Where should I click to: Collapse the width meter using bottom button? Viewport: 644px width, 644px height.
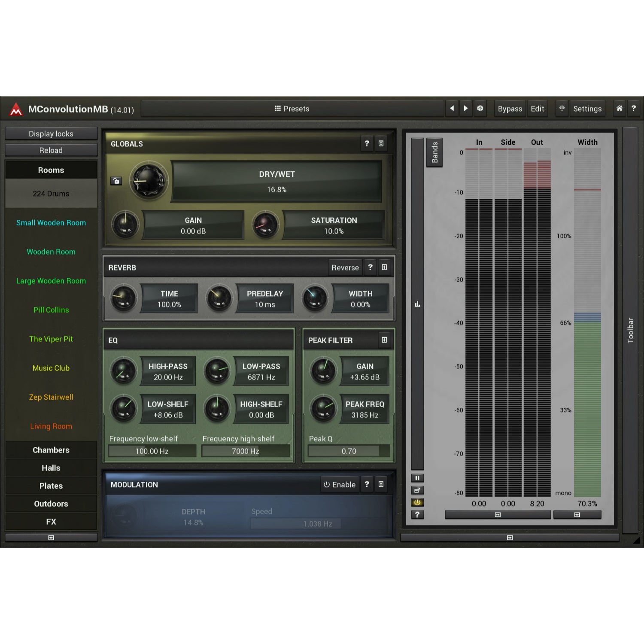577,514
